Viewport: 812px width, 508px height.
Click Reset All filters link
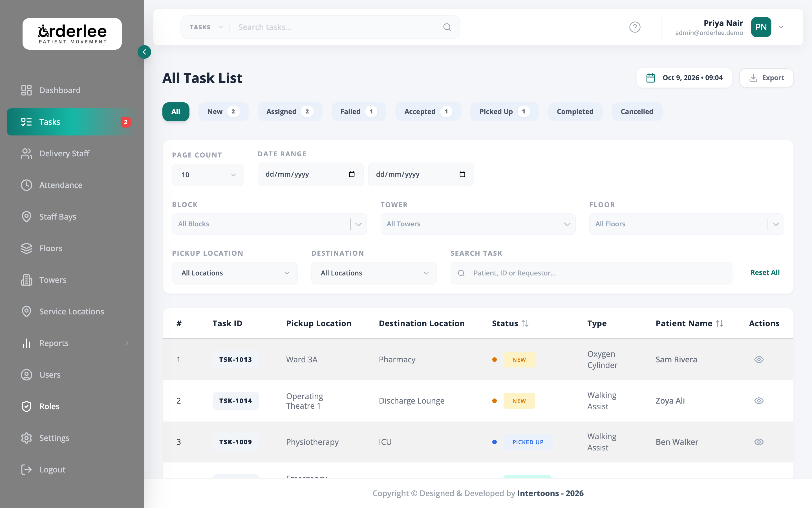click(765, 272)
